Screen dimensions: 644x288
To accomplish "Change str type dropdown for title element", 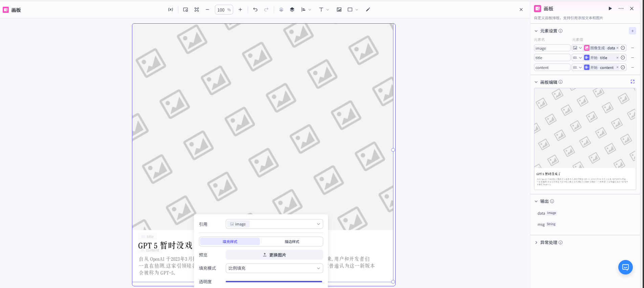I will (577, 58).
